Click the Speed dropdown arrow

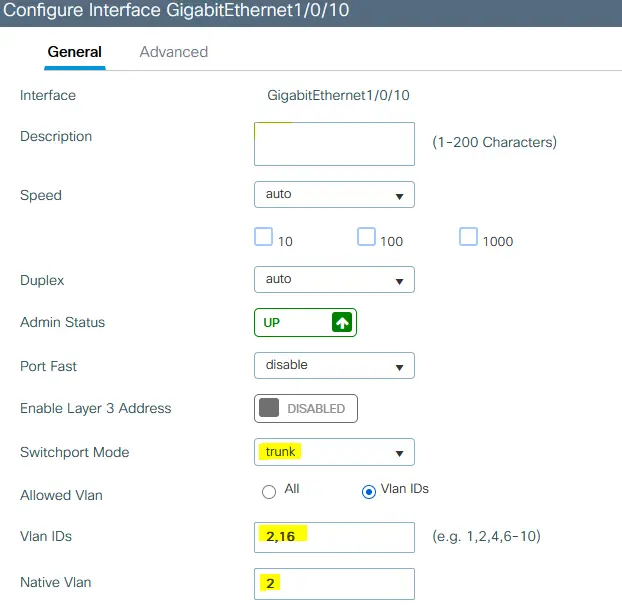tap(399, 196)
